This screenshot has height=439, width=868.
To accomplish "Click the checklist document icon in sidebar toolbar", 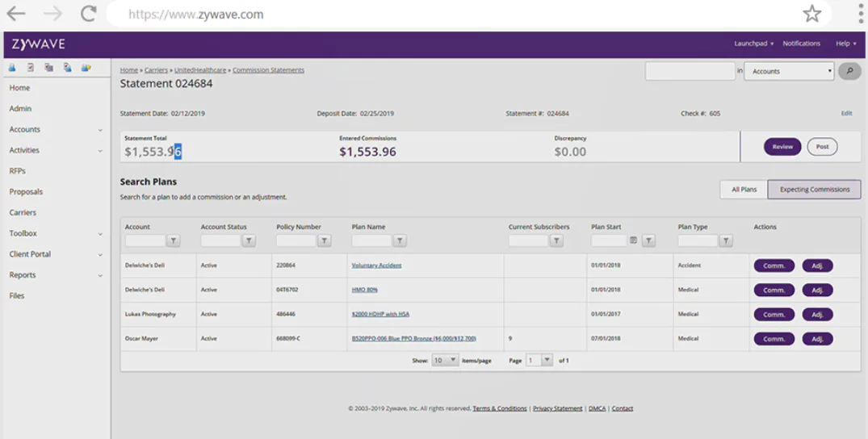I will [x=31, y=68].
